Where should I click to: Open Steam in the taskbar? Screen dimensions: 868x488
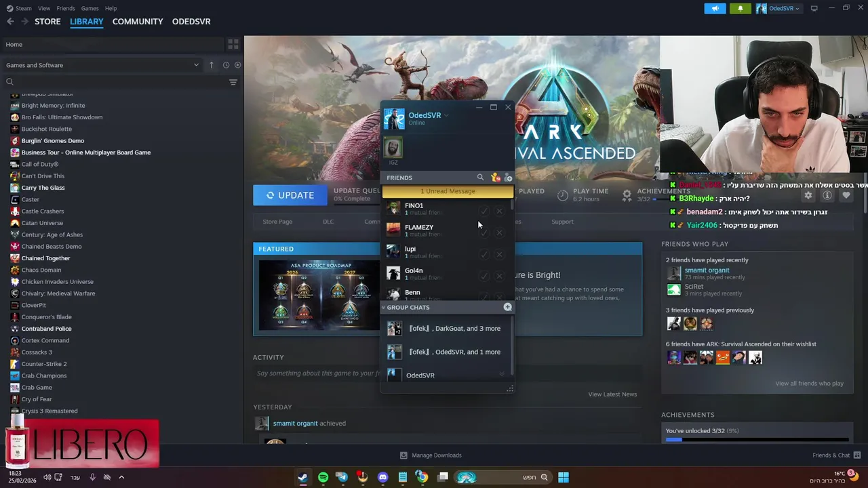(302, 477)
